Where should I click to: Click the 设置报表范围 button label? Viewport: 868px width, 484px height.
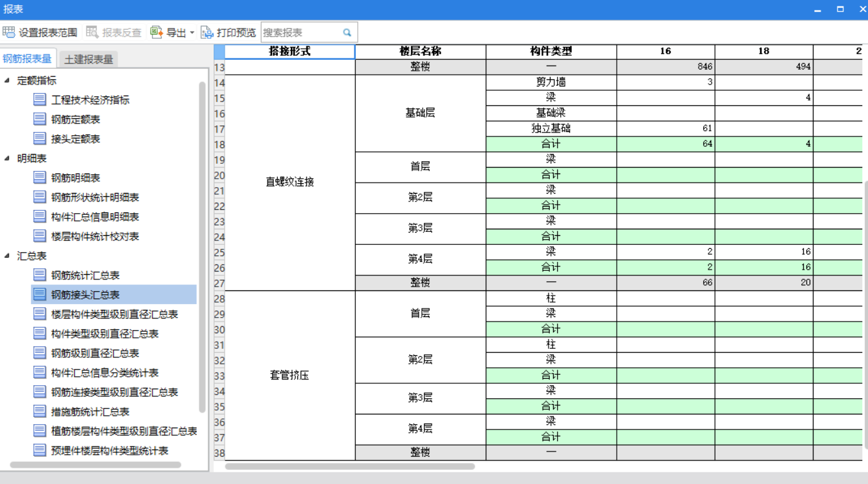47,32
